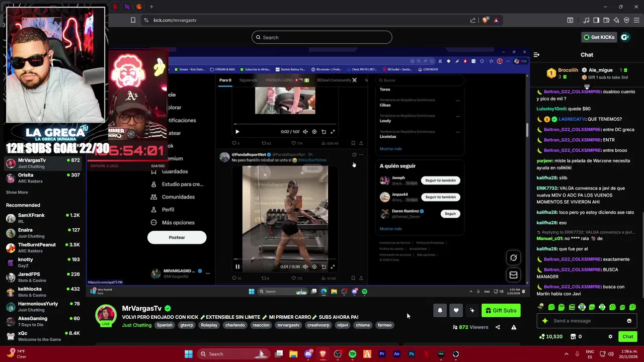Select the Roleplay tag
Screen dimensions: 644x362
209,325
